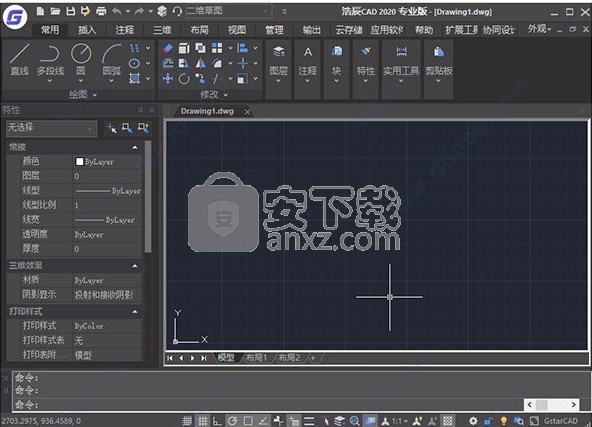Viewport: 592px width, 427px height.
Task: Open the 块 block panel button
Action: coord(336,69)
